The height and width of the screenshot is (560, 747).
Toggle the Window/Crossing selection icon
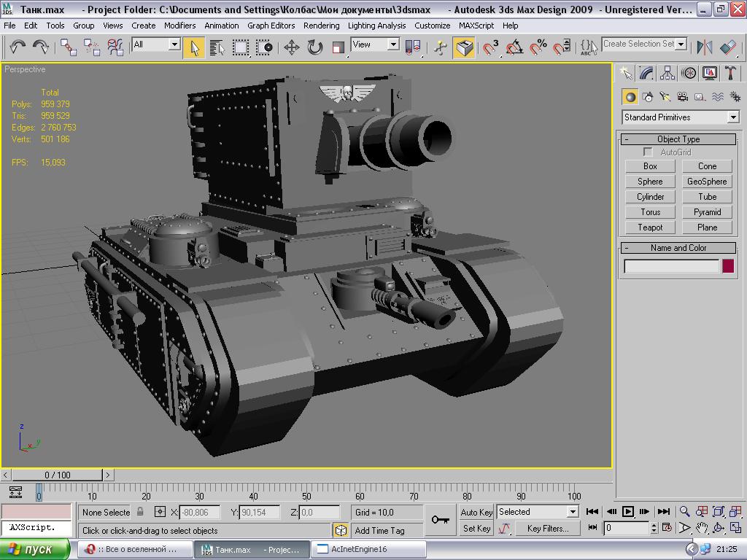tap(264, 47)
